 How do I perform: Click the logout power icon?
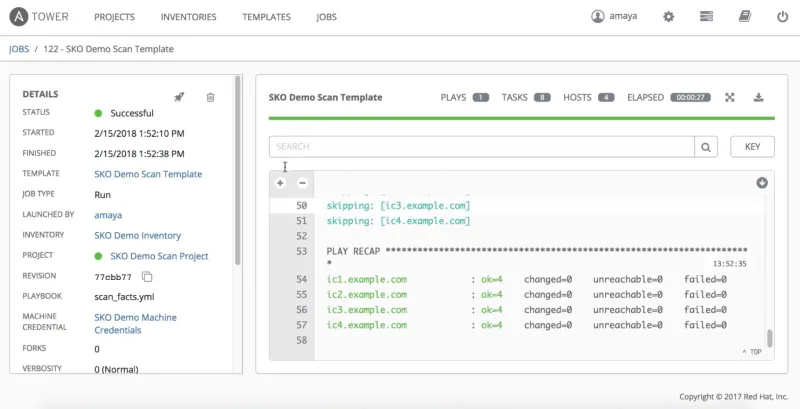coord(783,17)
